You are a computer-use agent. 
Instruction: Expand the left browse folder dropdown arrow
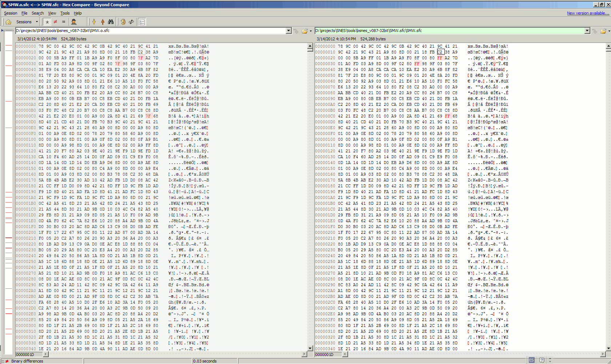pos(311,31)
